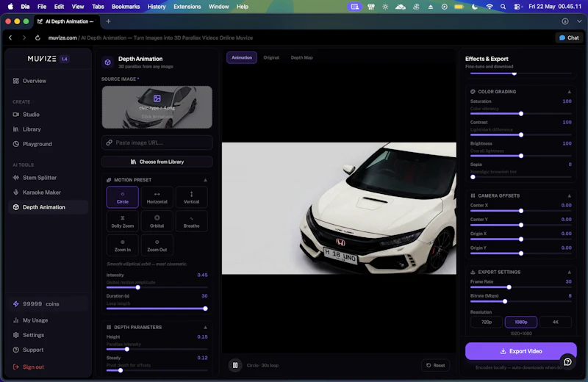
Task: Open the Wi-Fi menu bar icon
Action: click(490, 7)
